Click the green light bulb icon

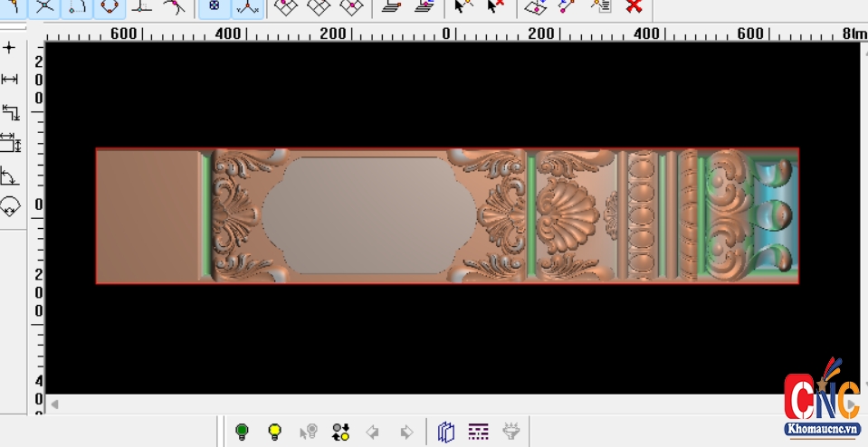(242, 432)
